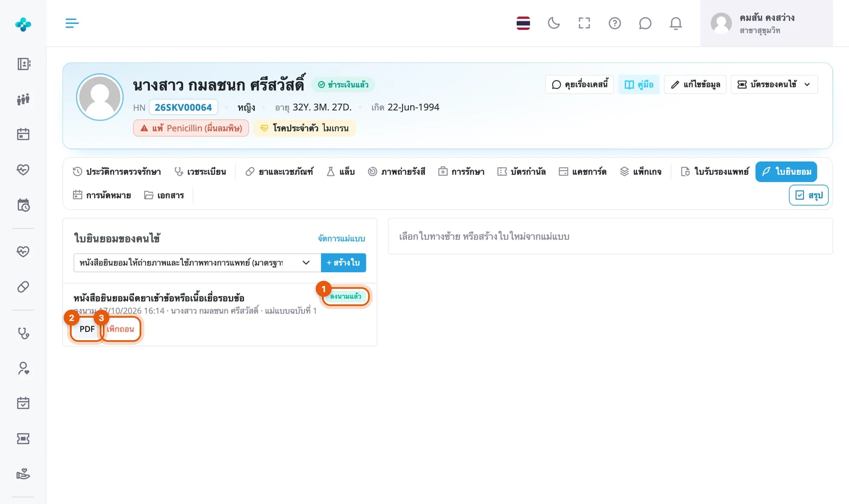This screenshot has width=849, height=504.
Task: Select หนังสือยินยอมฉีดยาเข้าข้อ consent entry
Action: click(x=159, y=298)
